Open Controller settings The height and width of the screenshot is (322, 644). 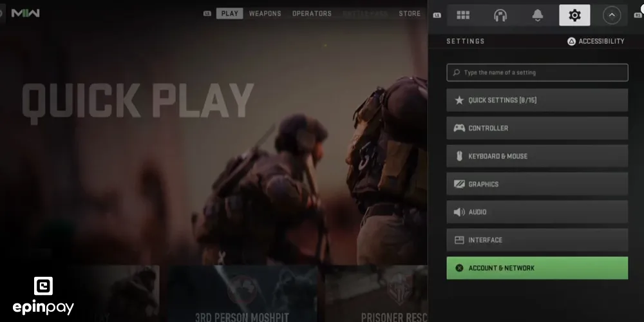tap(537, 128)
